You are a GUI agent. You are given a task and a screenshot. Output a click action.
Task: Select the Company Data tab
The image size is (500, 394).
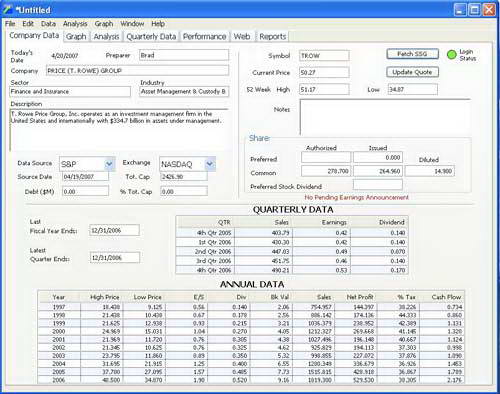point(34,36)
